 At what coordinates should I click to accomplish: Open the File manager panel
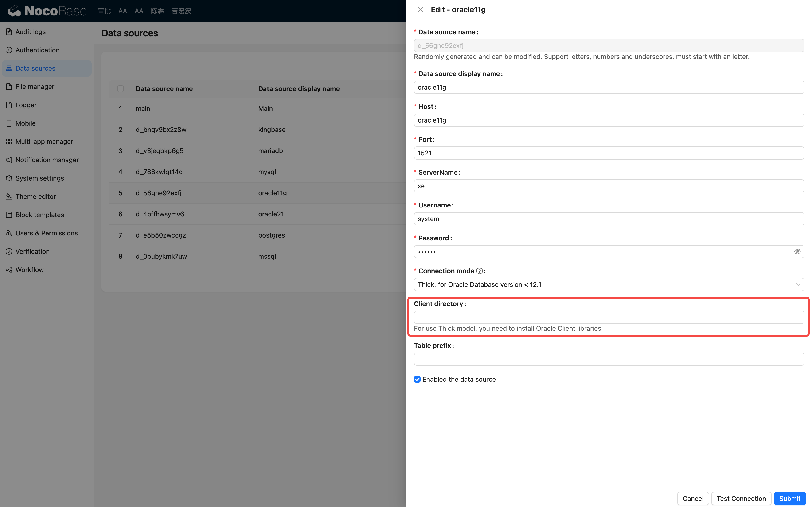[x=35, y=87]
